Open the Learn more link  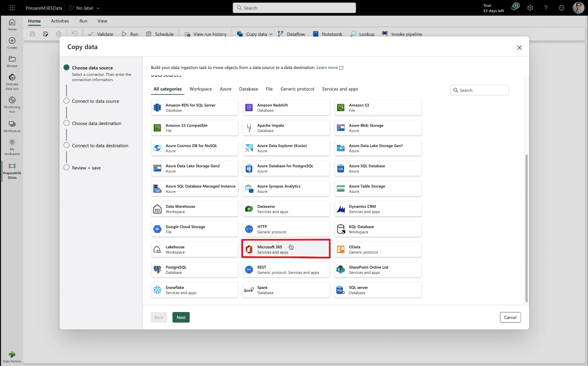pyautogui.click(x=330, y=68)
